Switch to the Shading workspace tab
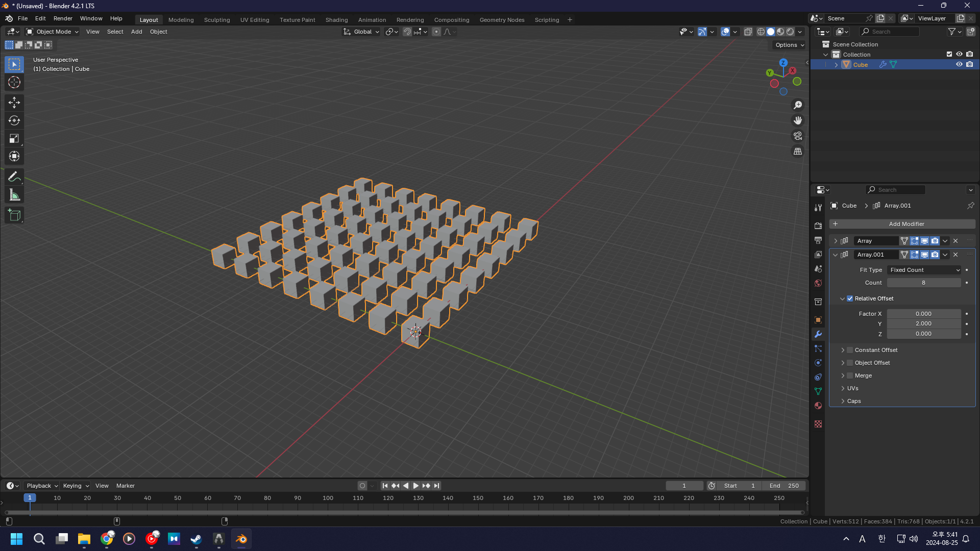 point(336,20)
